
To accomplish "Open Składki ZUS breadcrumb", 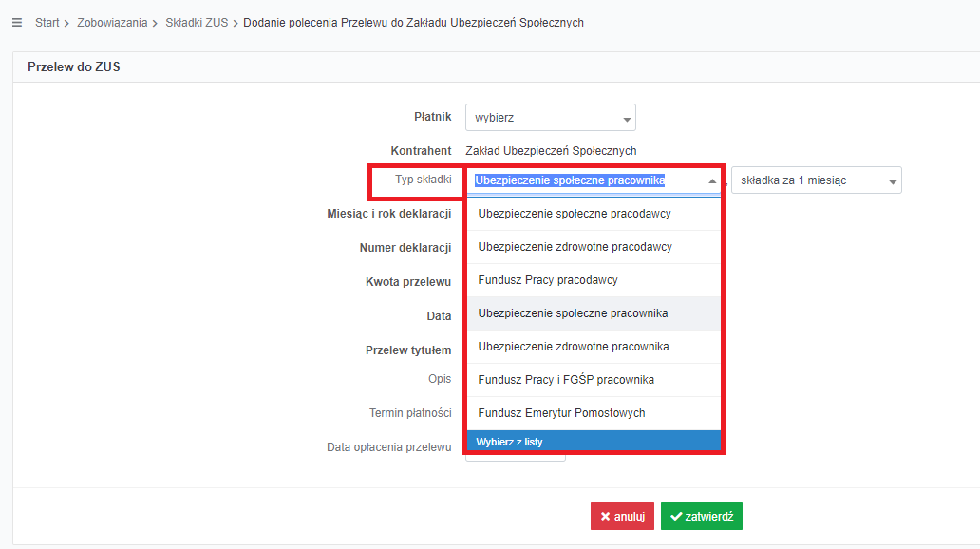I will point(197,23).
